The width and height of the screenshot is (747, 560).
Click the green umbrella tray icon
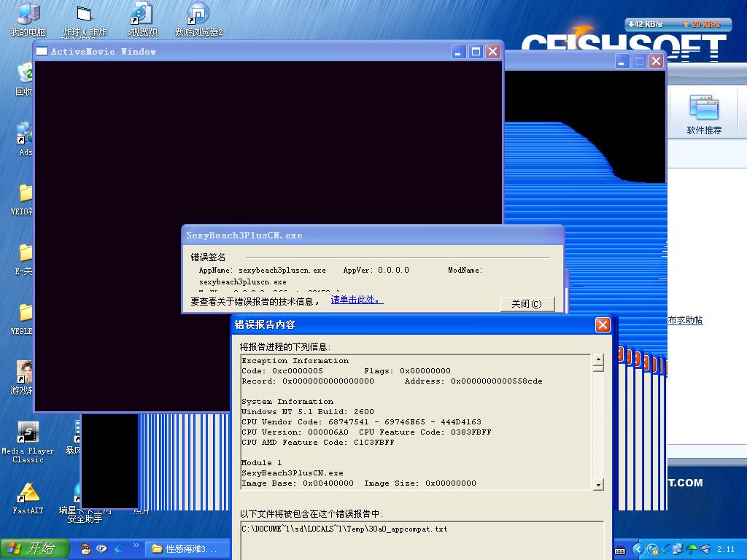[x=692, y=550]
